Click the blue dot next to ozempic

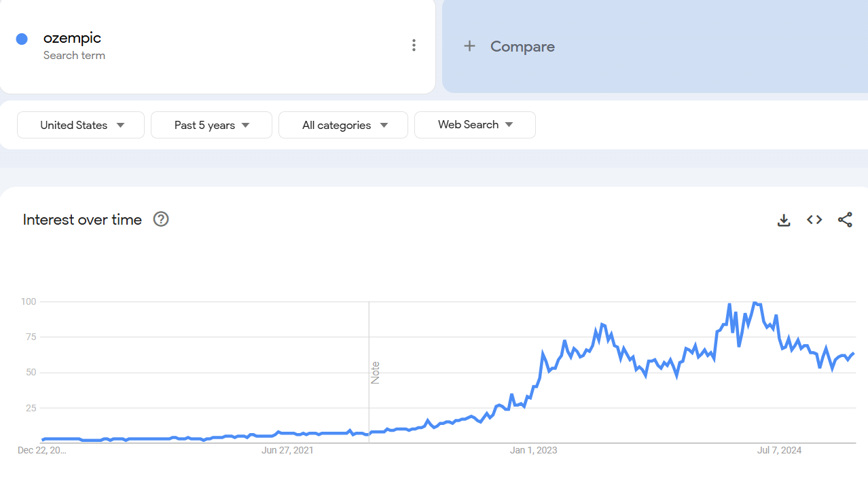(x=22, y=39)
